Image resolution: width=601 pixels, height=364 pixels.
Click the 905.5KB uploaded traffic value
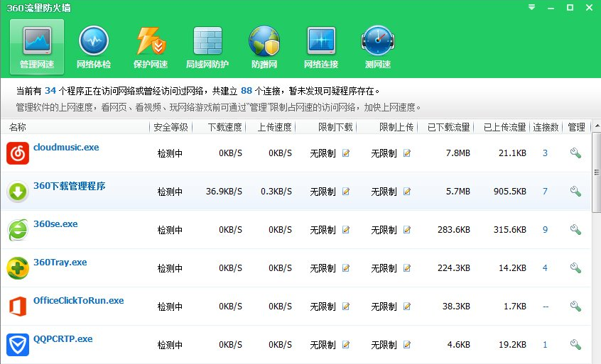(510, 192)
